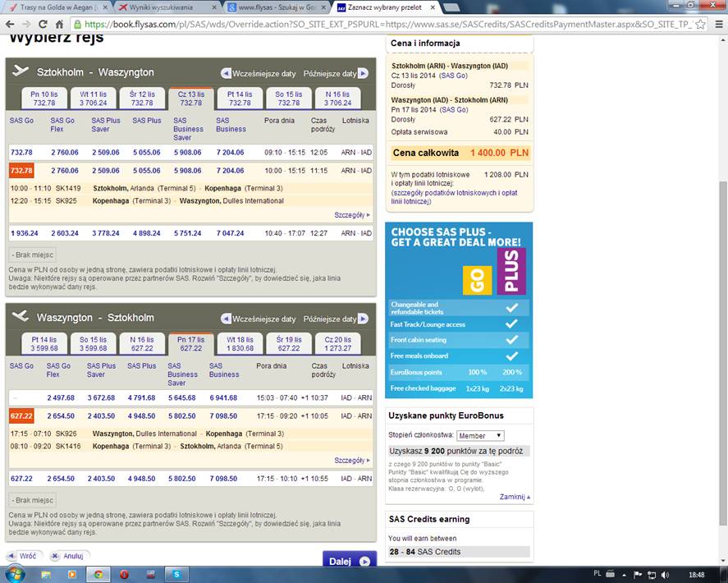Switch to 'Wyniki wyszukiwania' tab
Viewport: 728px width, 583px height.
tap(161, 7)
